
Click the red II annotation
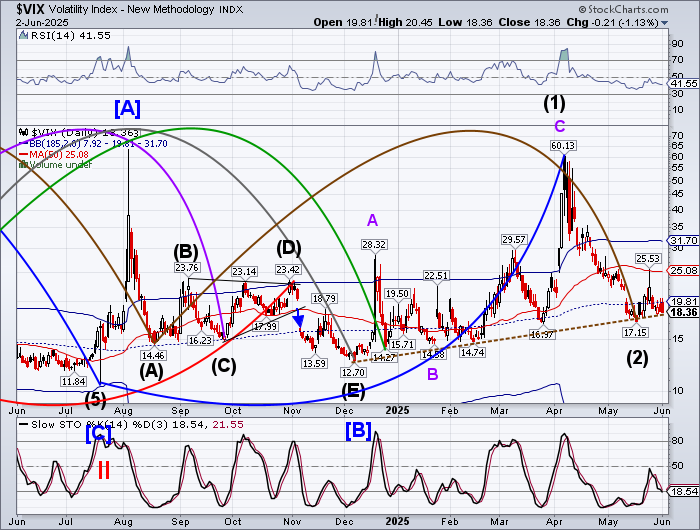(103, 469)
